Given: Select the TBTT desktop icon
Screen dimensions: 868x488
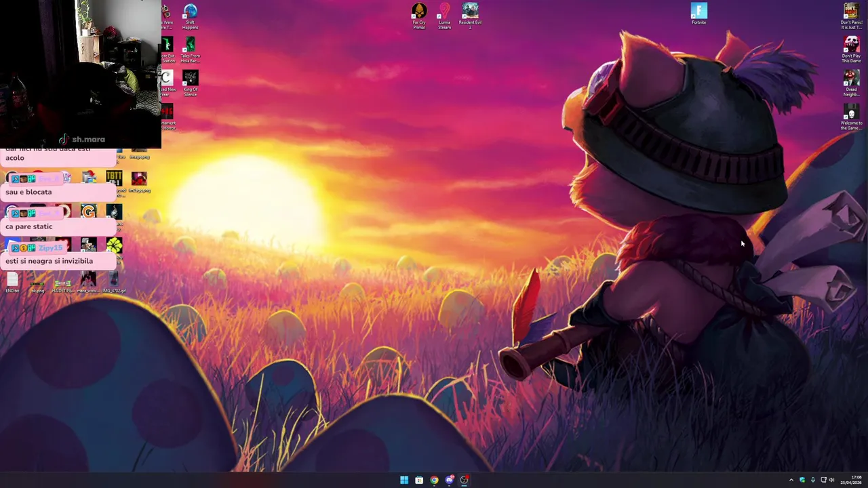Looking at the screenshot, I should (114, 179).
